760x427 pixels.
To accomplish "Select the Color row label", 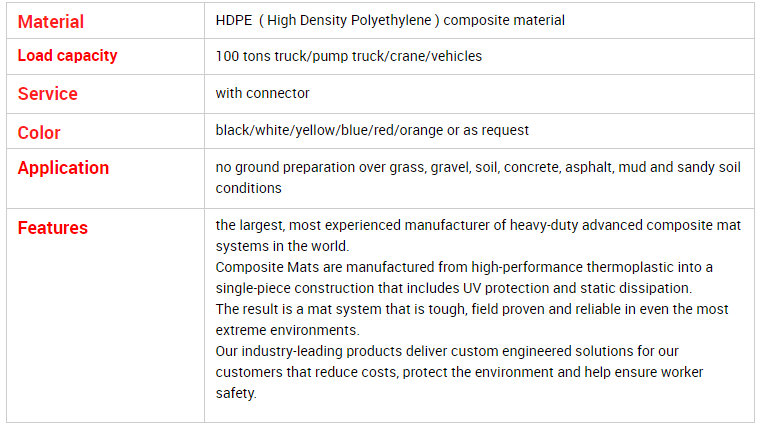I will (x=39, y=132).
